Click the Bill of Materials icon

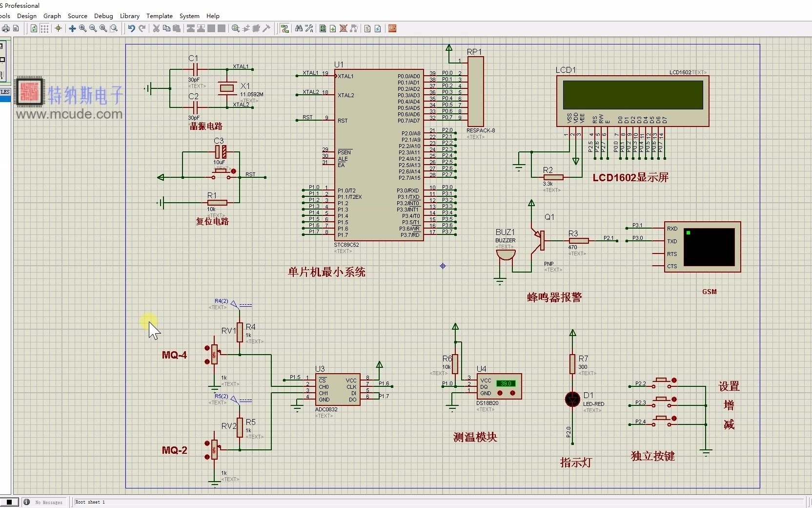click(367, 28)
